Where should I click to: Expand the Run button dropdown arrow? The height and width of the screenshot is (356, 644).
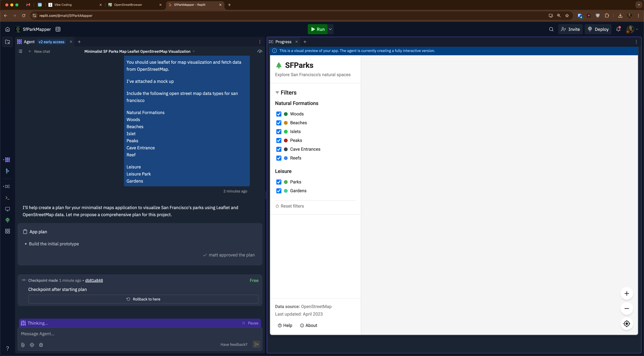coord(330,29)
